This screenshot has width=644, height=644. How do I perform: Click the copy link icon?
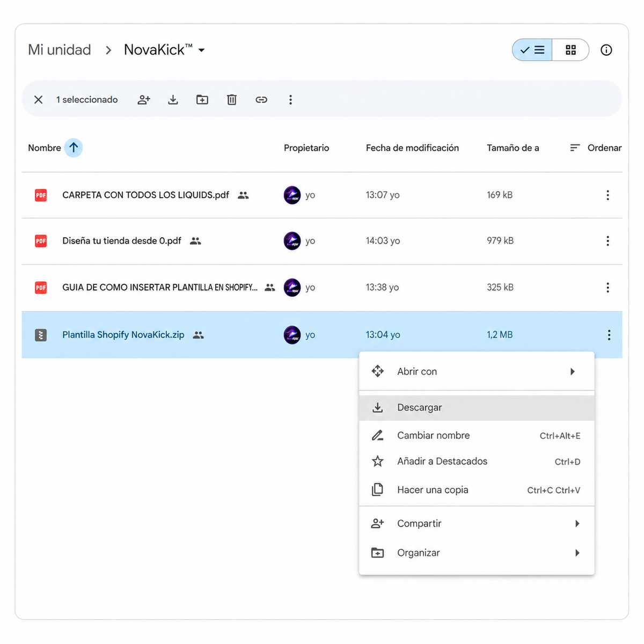261,100
